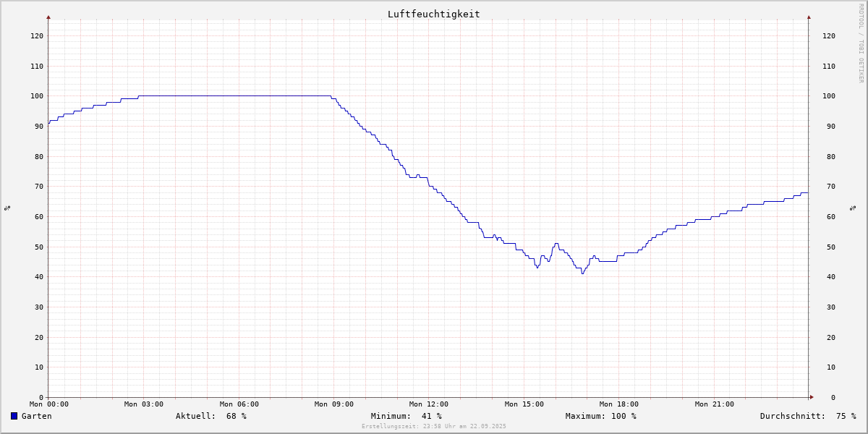Pick the Mon 21:00 time axis label

click(715, 404)
